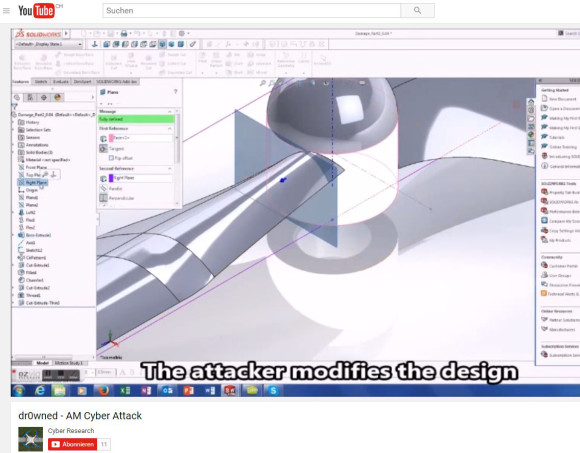Select the first blue view-cube icon

pyautogui.click(x=107, y=44)
